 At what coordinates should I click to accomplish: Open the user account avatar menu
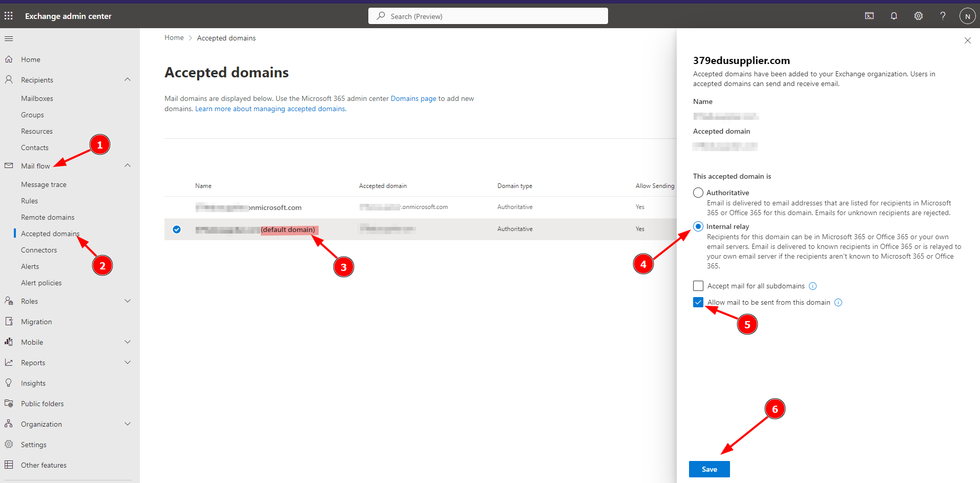point(968,16)
